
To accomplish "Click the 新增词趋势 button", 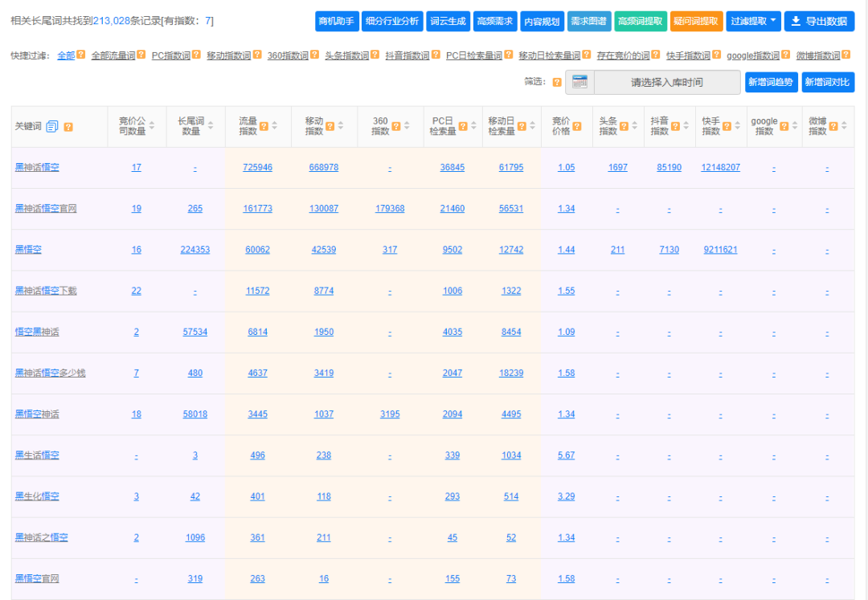I will [771, 82].
